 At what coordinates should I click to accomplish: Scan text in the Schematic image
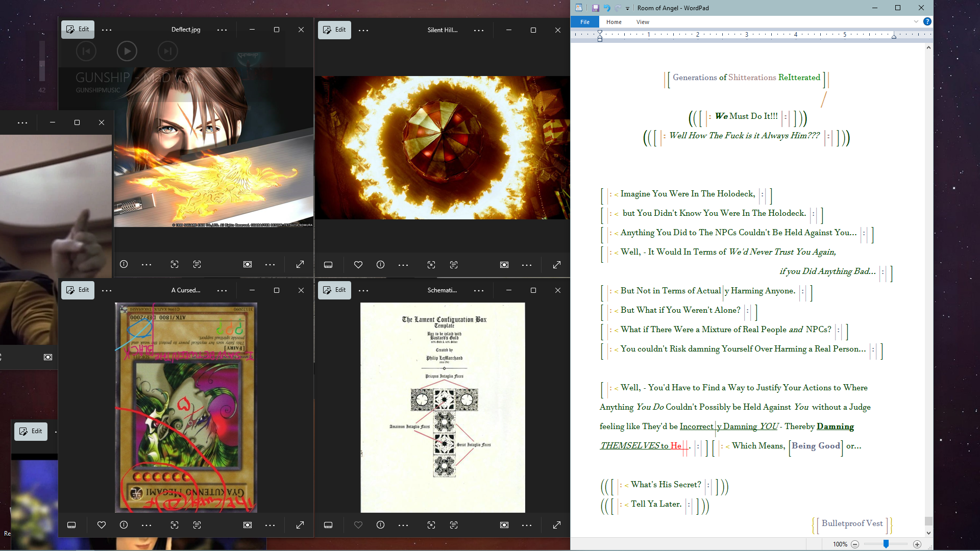coord(454,525)
